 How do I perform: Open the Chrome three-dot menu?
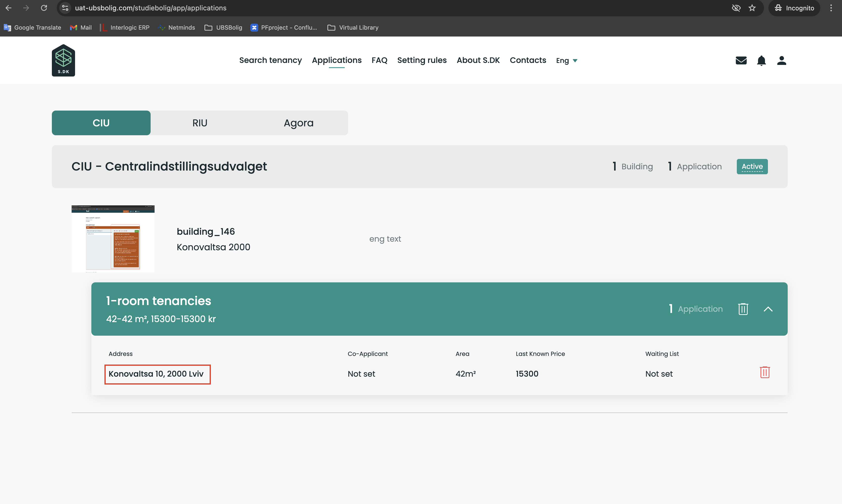click(831, 8)
